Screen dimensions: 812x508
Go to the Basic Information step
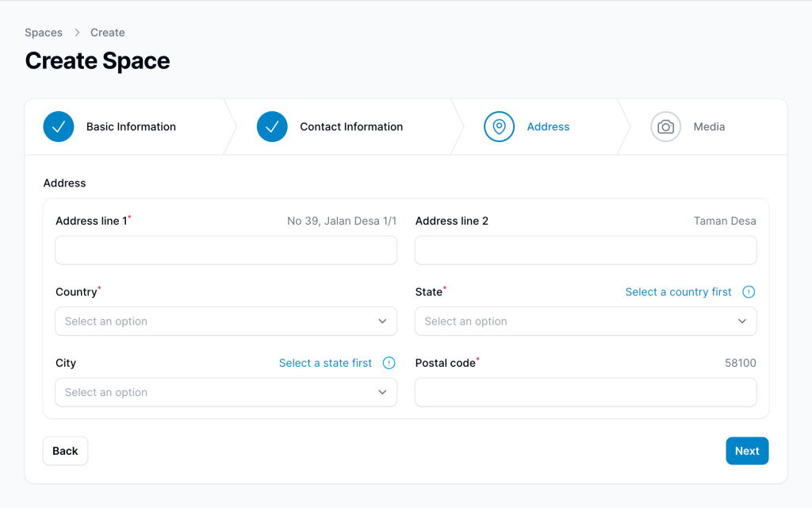131,126
